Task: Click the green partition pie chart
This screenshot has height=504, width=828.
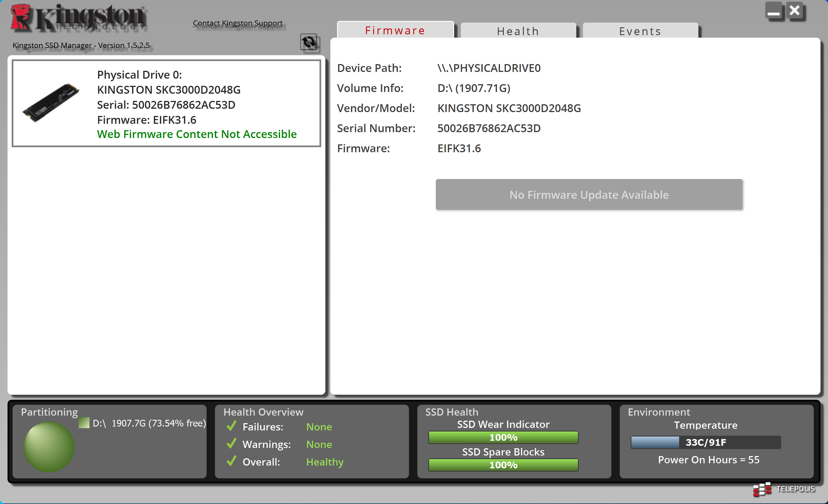Action: point(49,447)
